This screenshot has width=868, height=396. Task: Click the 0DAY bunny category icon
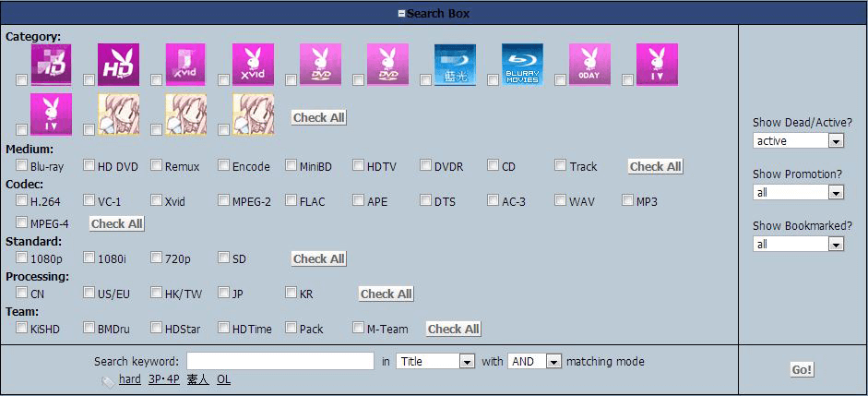589,65
